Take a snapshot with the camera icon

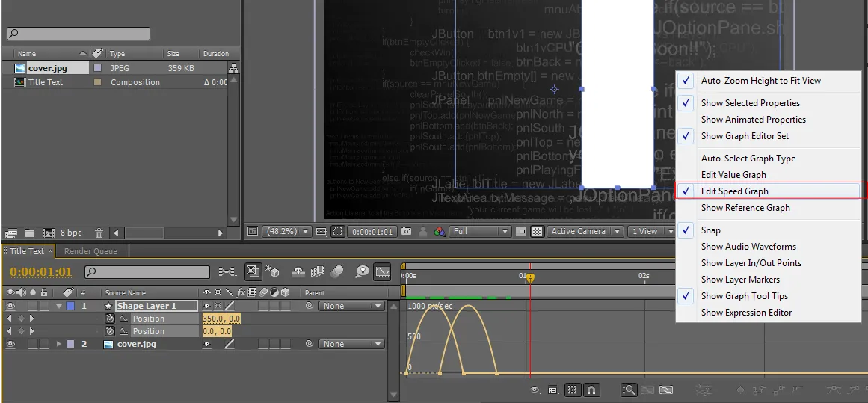tap(406, 231)
